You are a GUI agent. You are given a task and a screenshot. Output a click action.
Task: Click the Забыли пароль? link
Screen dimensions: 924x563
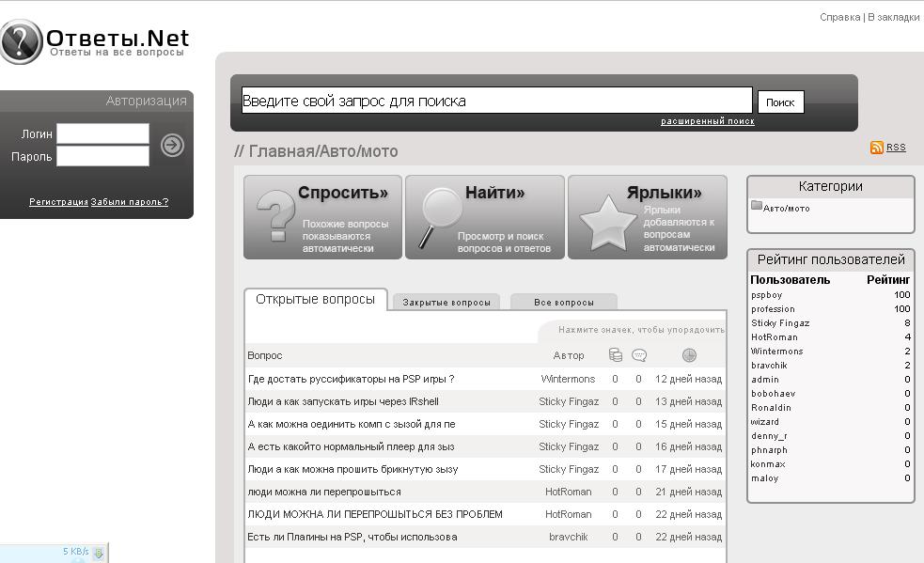point(130,202)
